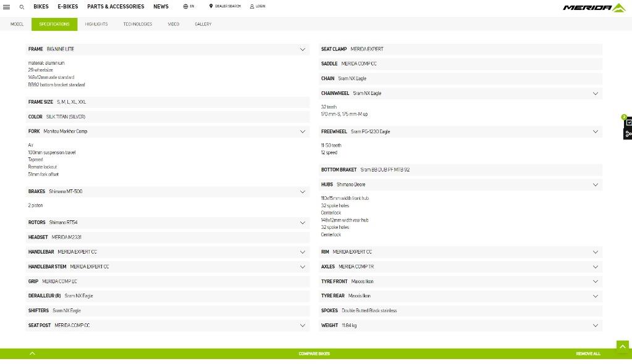Select the Specifications tab
Screen dimensions: 632x364
point(54,24)
